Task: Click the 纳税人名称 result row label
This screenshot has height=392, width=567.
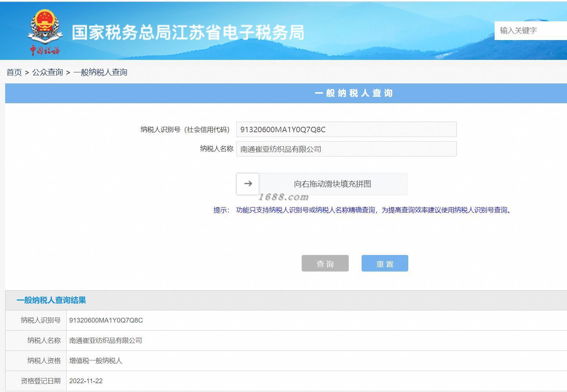Action: tap(44, 341)
